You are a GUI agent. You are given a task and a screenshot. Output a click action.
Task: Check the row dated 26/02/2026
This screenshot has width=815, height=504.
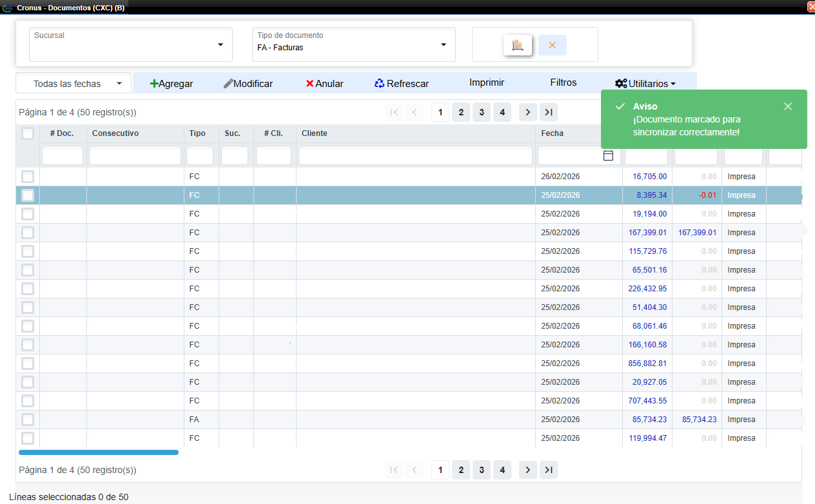pyautogui.click(x=28, y=177)
